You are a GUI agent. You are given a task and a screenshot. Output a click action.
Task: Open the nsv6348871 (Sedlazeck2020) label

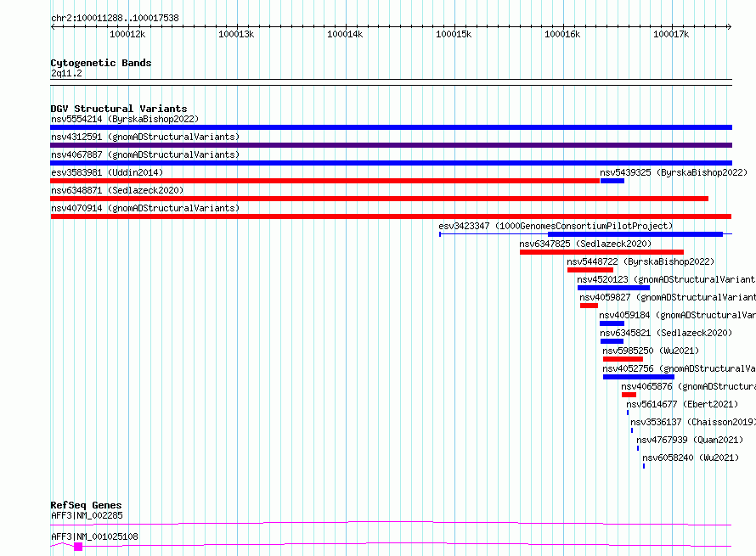pos(117,190)
